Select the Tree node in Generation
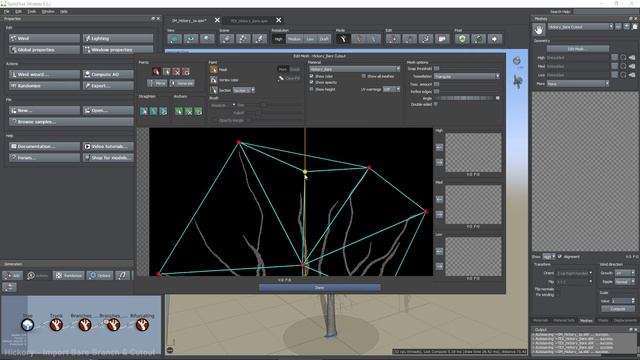The height and width of the screenshot is (360, 640). tap(27, 325)
